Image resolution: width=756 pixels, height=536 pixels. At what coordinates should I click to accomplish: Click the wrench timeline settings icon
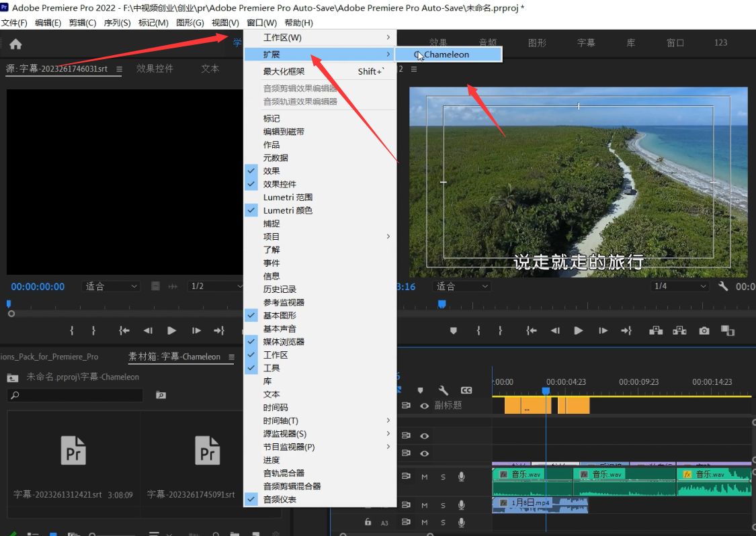tap(444, 390)
